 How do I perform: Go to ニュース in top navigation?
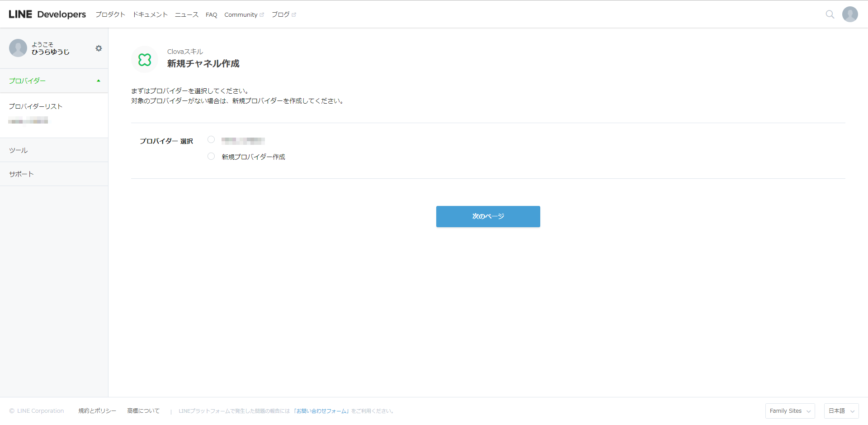[187, 14]
